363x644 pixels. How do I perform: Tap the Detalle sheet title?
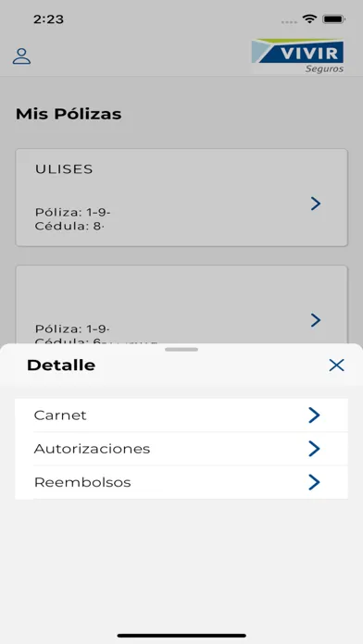coord(61,365)
